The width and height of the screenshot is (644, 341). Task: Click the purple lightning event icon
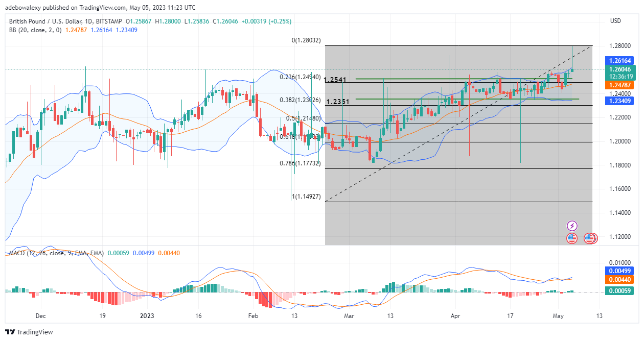pyautogui.click(x=572, y=226)
